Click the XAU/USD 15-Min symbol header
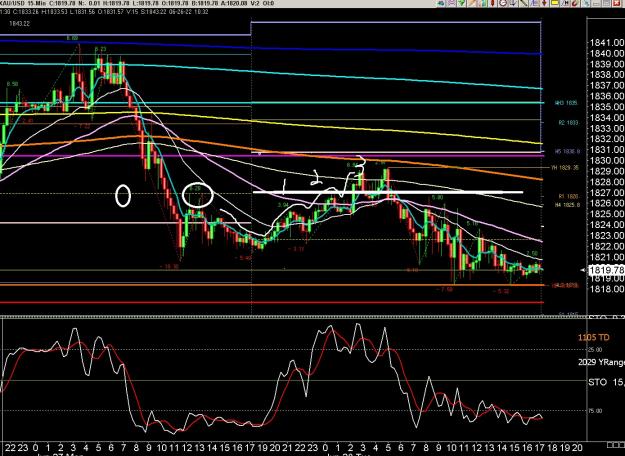Screen dimensions: 625x456 pyautogui.click(x=22, y=4)
